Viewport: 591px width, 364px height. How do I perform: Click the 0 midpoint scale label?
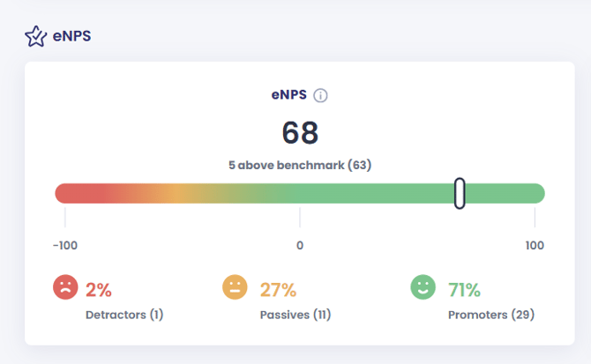[x=300, y=245]
